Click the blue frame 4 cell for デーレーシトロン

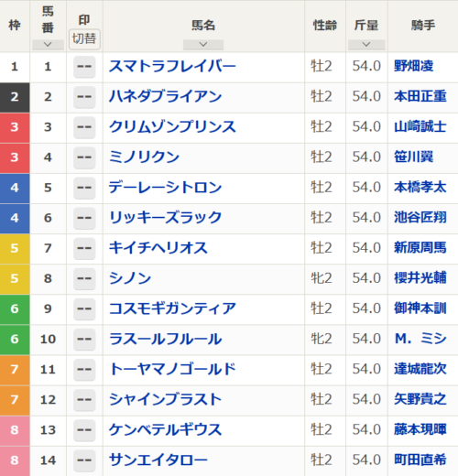tap(15, 189)
